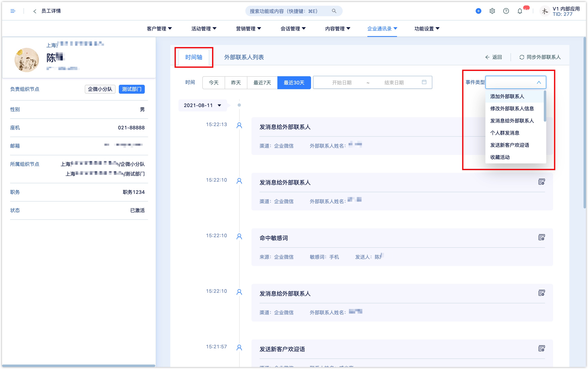588x369 pixels.
Task: Switch to the 时间轴 tab
Action: (x=194, y=57)
